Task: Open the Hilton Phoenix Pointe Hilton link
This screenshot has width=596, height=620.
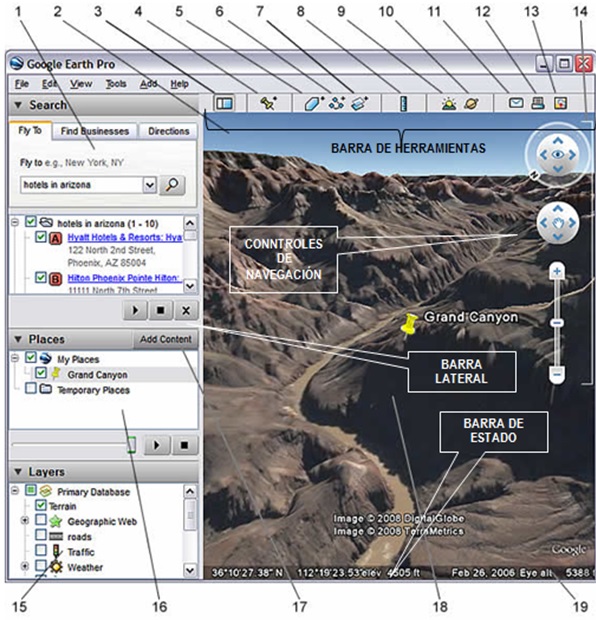Action: (x=125, y=278)
